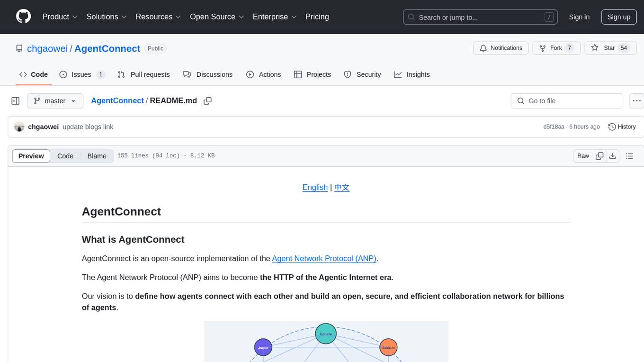The width and height of the screenshot is (644, 362).
Task: Click the Sign in link
Action: coord(579,17)
